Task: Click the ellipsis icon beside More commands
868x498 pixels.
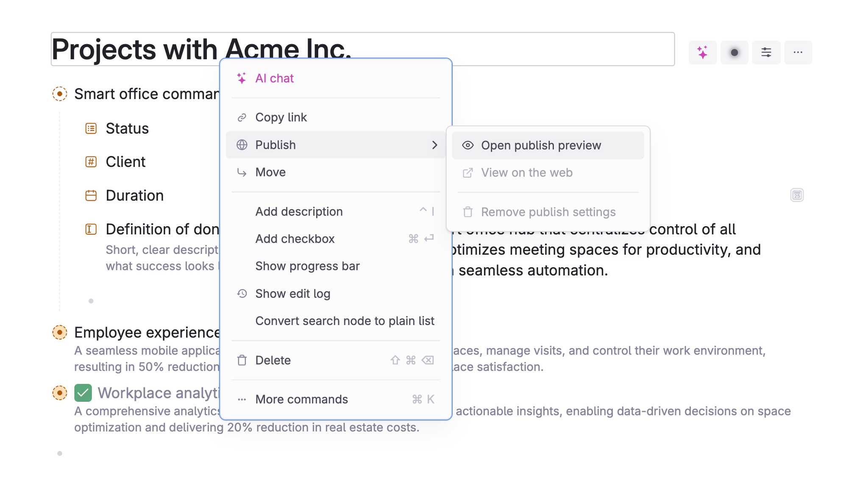Action: (x=242, y=399)
